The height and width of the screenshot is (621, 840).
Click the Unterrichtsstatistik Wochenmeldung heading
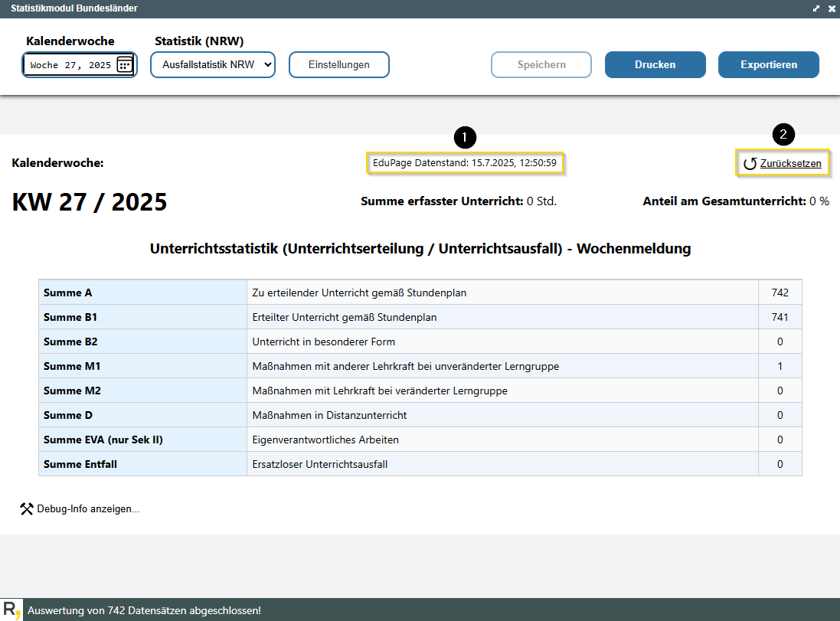coord(420,249)
